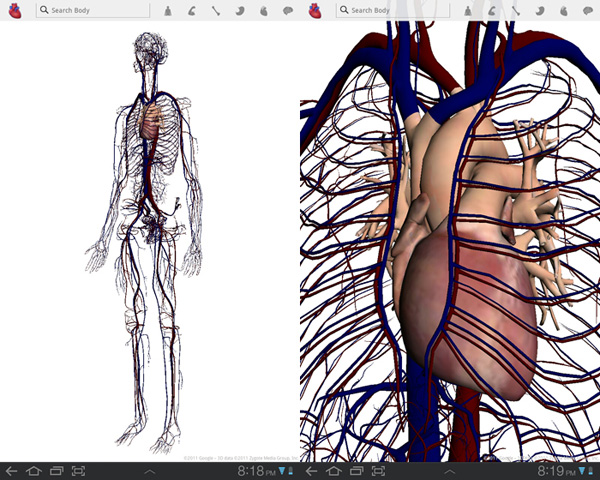
Task: Expand the up chevron in the left navigation bar
Action: [x=150, y=472]
